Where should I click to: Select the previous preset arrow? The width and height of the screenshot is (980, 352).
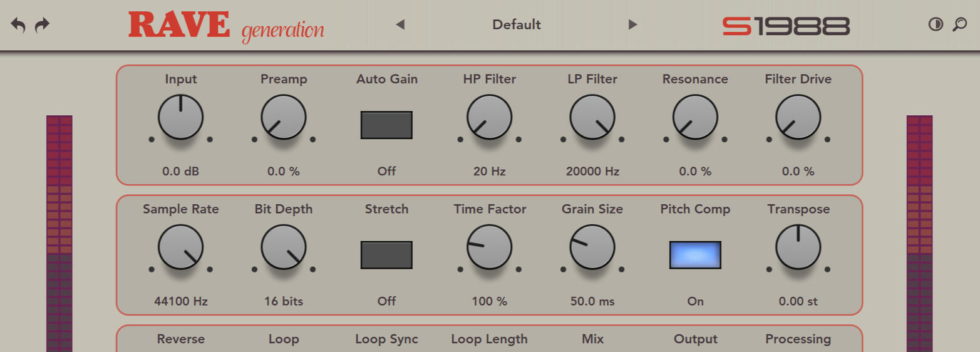click(400, 25)
